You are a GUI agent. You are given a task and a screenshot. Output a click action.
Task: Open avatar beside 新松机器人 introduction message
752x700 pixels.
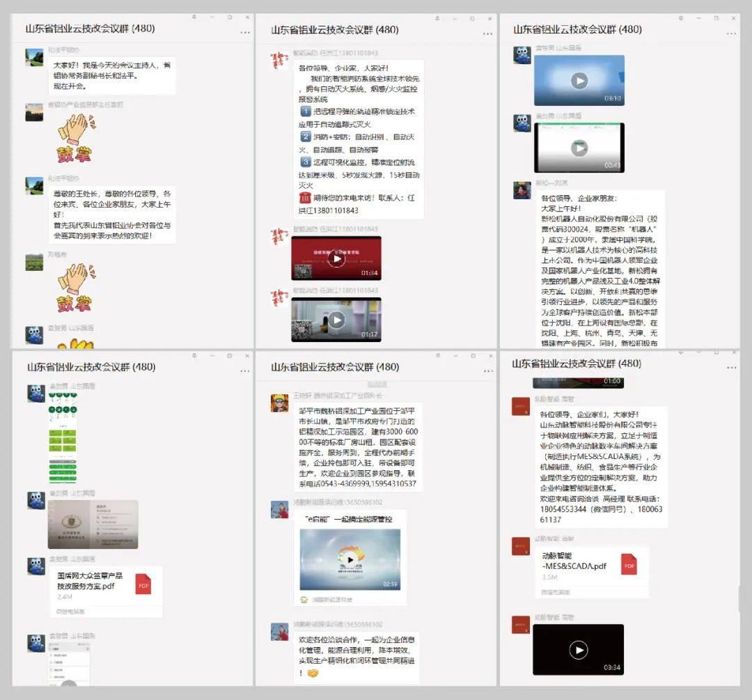coord(522,190)
